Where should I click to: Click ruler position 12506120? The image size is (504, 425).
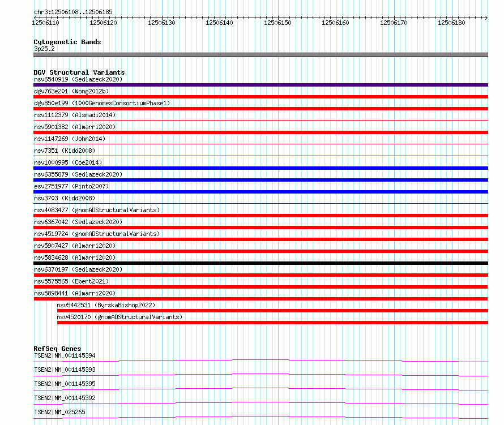click(104, 23)
